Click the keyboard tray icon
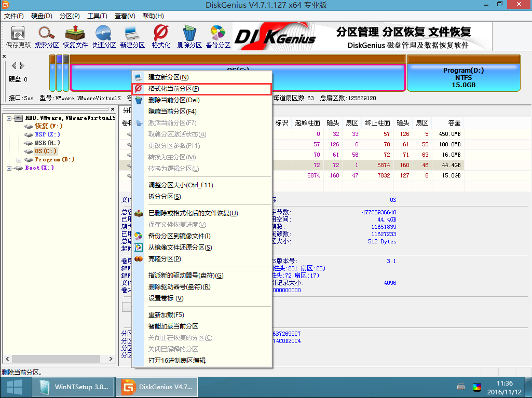 tap(461, 387)
